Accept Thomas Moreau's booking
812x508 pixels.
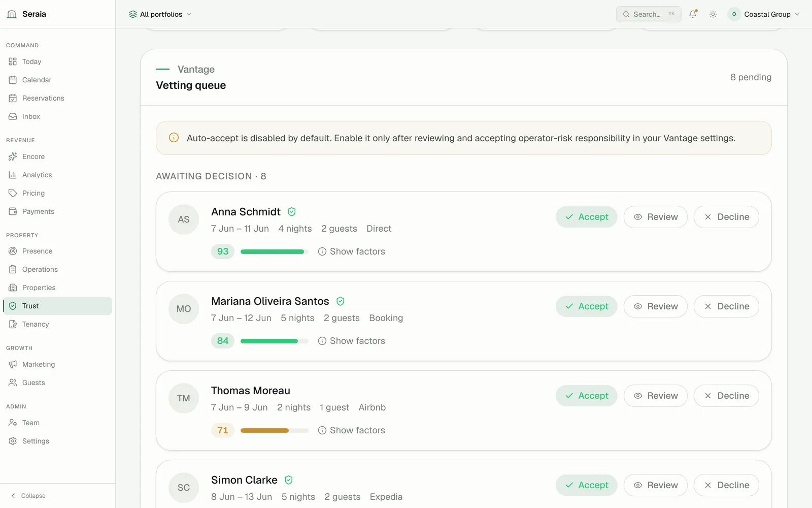point(587,396)
